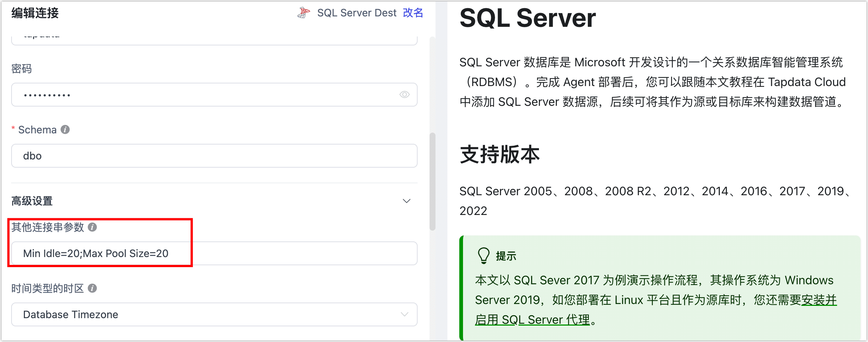Click the 改名 rename link
Screen dimensions: 868x342
tap(413, 13)
